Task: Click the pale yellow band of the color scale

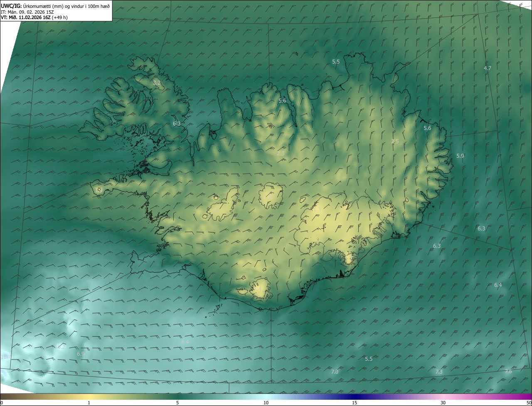Action: point(89,396)
